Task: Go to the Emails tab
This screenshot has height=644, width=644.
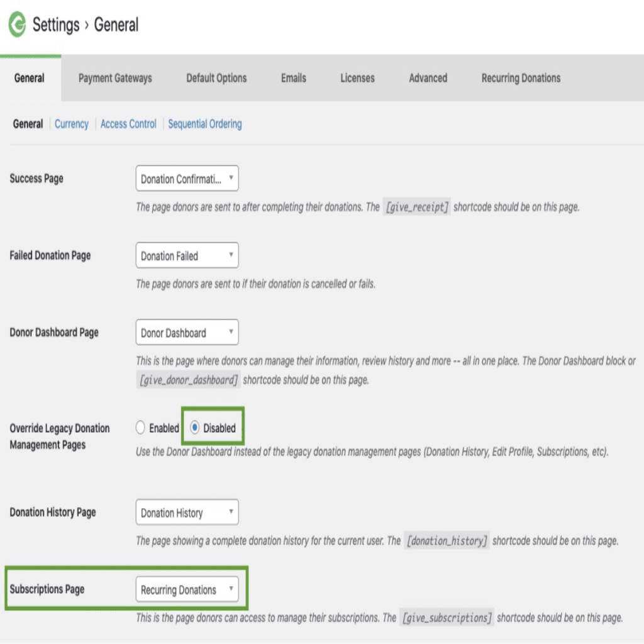Action: 293,78
